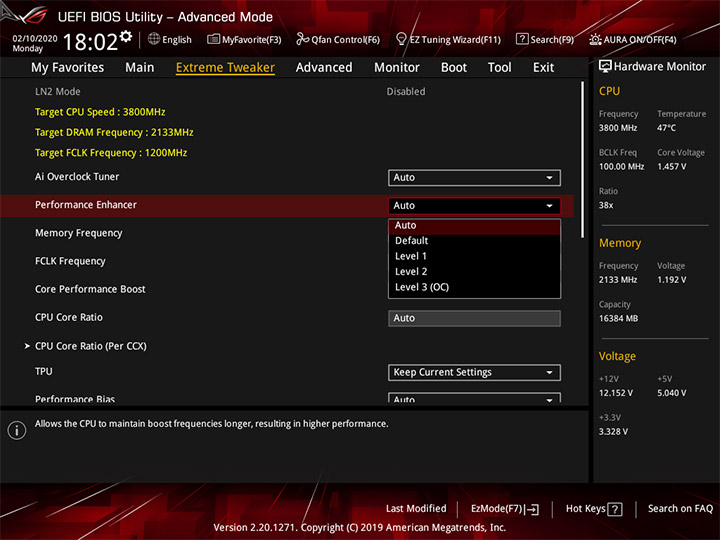The image size is (720, 540).
Task: Select Level 3 (OC) option
Action: tap(474, 287)
